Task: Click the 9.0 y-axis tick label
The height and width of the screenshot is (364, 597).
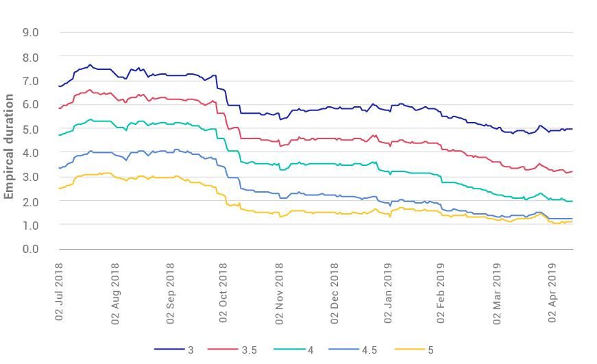Action: (30, 32)
